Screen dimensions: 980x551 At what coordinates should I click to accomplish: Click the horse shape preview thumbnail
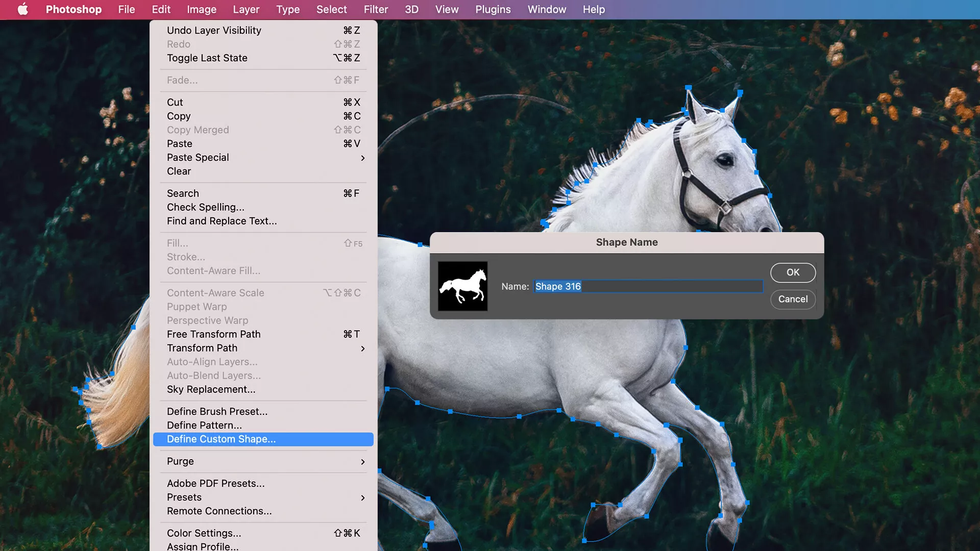pyautogui.click(x=463, y=286)
